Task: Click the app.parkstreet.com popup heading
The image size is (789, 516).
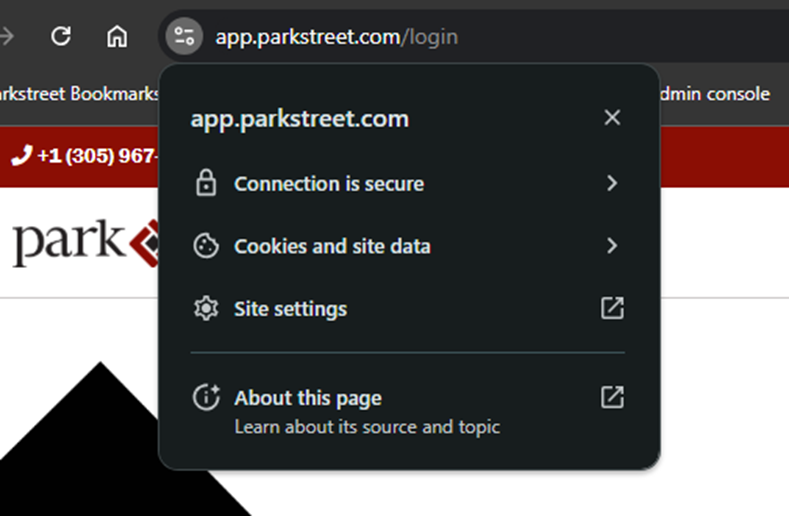Action: click(300, 119)
